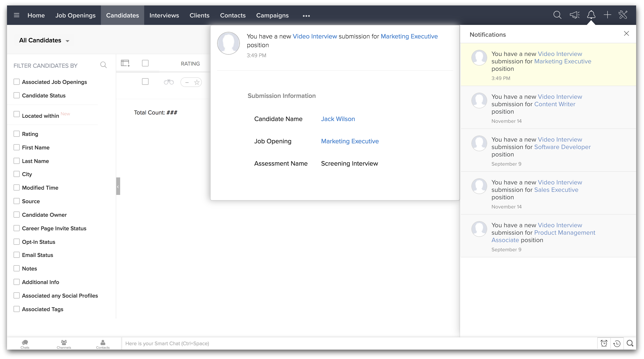Go to the Job Openings tab
This screenshot has height=359, width=644.
pos(75,16)
